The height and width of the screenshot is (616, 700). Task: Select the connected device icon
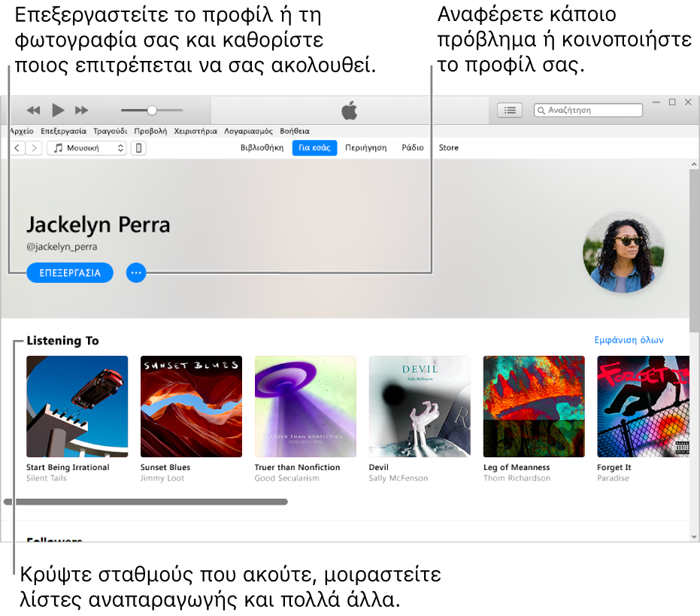click(138, 147)
